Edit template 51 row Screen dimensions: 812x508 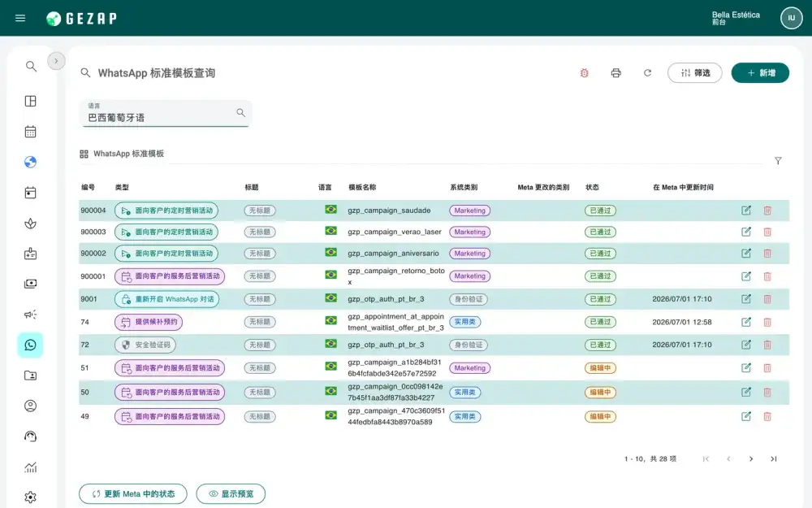pyautogui.click(x=745, y=368)
